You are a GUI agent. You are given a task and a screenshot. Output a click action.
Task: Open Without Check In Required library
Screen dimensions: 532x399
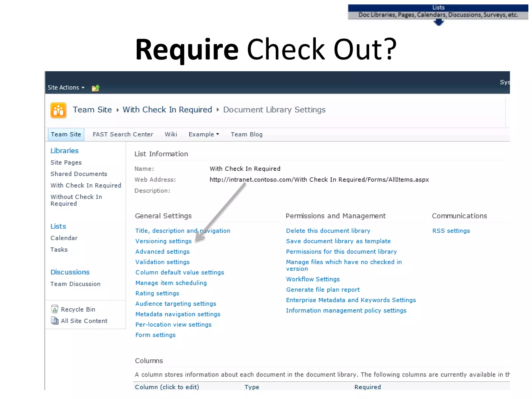coord(76,200)
